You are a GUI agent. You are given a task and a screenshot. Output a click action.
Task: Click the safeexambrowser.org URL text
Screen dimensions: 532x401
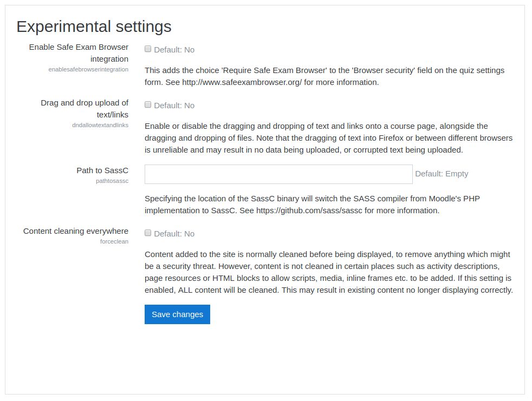[242, 82]
